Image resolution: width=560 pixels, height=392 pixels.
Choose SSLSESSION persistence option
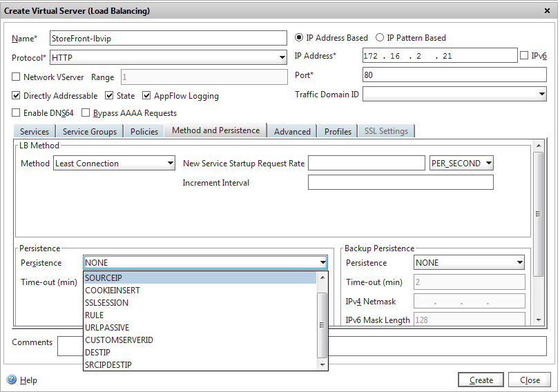click(200, 303)
